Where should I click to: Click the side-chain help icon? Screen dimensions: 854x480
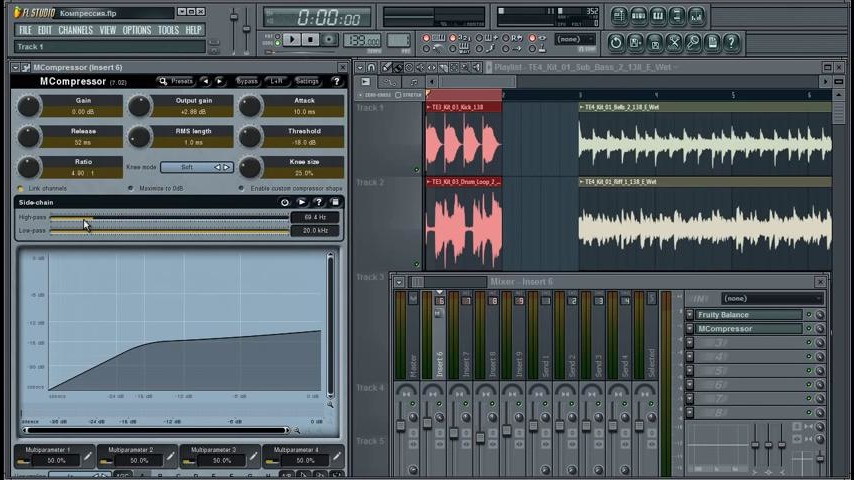pyautogui.click(x=318, y=202)
